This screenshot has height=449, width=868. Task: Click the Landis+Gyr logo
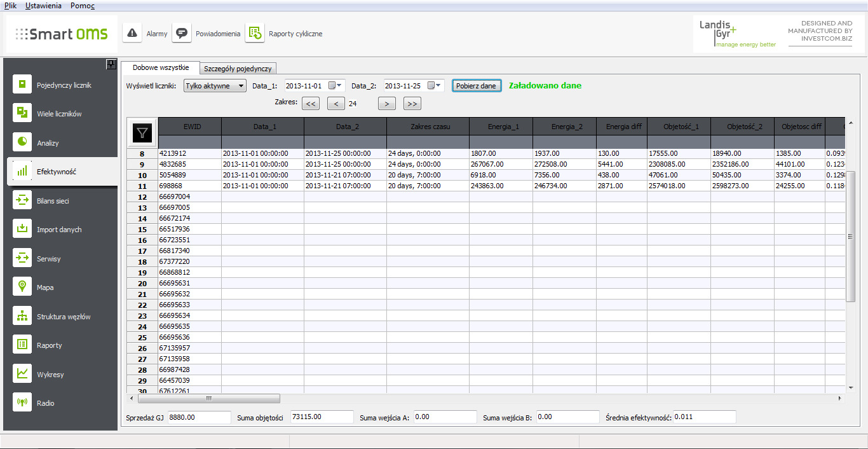[737, 34]
